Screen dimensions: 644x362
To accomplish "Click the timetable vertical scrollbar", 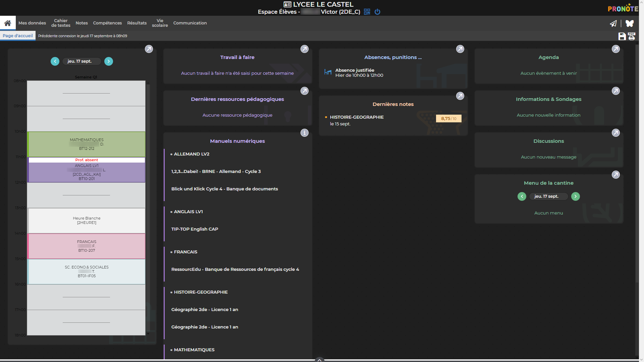I will point(148,208).
